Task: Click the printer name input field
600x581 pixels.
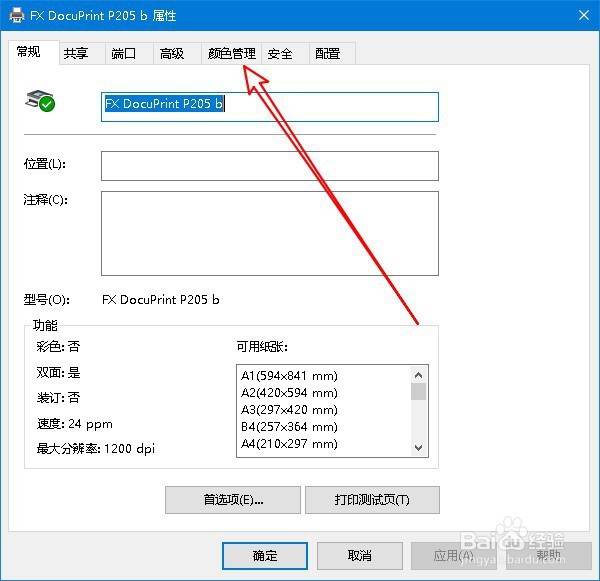Action: (270, 107)
